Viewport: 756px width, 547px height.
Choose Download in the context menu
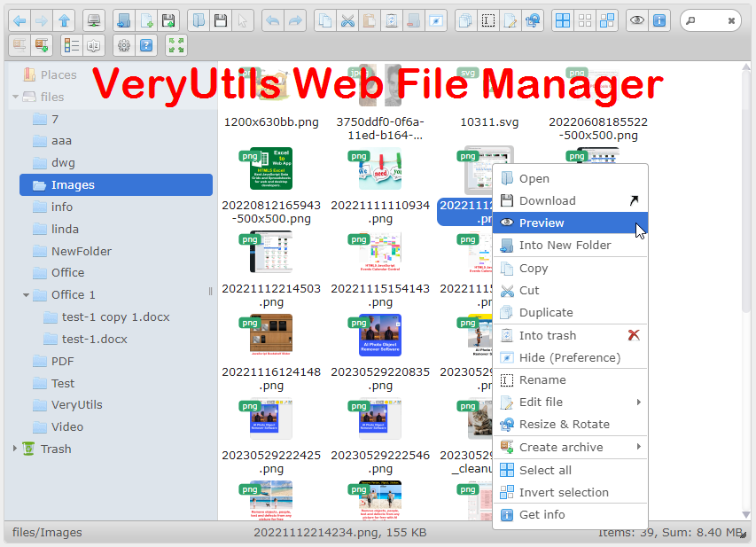[x=571, y=200]
